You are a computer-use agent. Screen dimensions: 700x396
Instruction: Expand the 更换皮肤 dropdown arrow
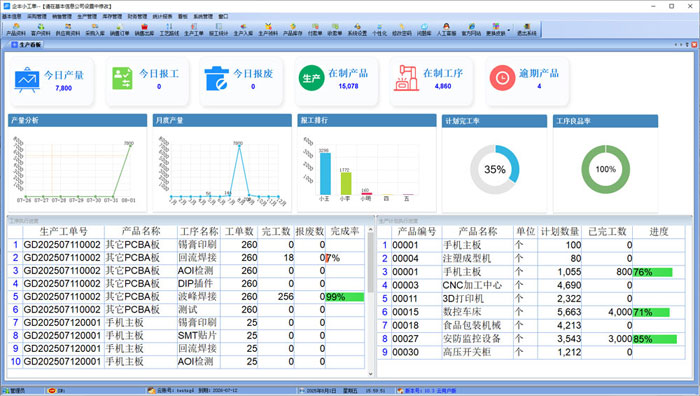508,30
